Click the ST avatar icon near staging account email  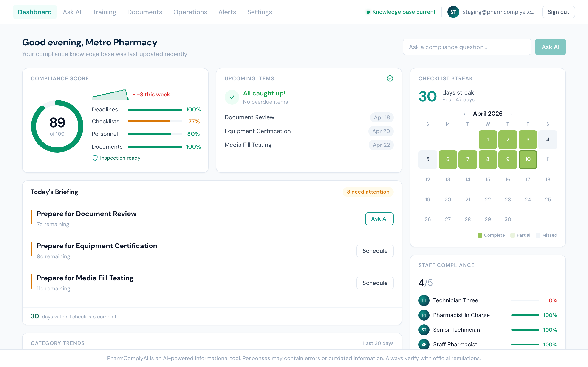453,12
